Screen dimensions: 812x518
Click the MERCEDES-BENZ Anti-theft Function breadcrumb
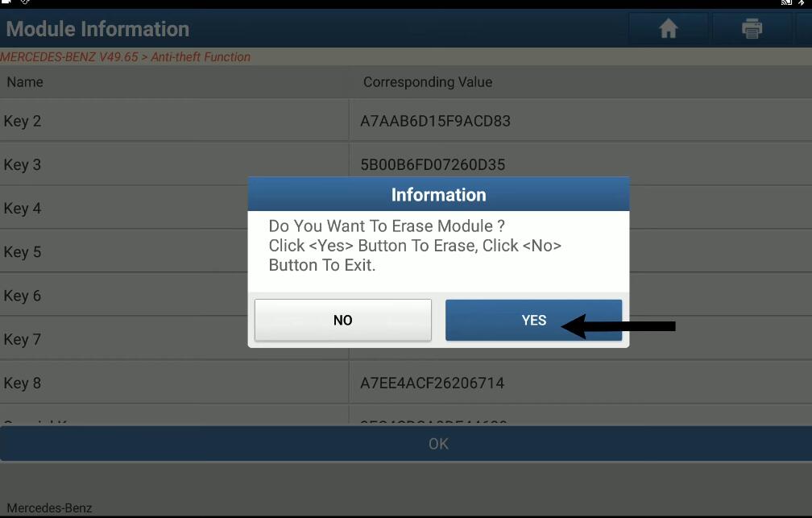click(x=126, y=57)
